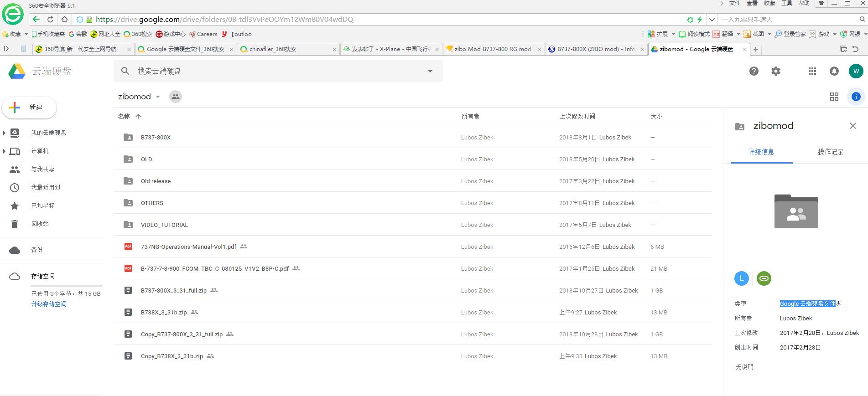The height and width of the screenshot is (396, 868).
Task: Open the 收藏 favorites dropdown arrow
Action: pyautogui.click(x=26, y=34)
